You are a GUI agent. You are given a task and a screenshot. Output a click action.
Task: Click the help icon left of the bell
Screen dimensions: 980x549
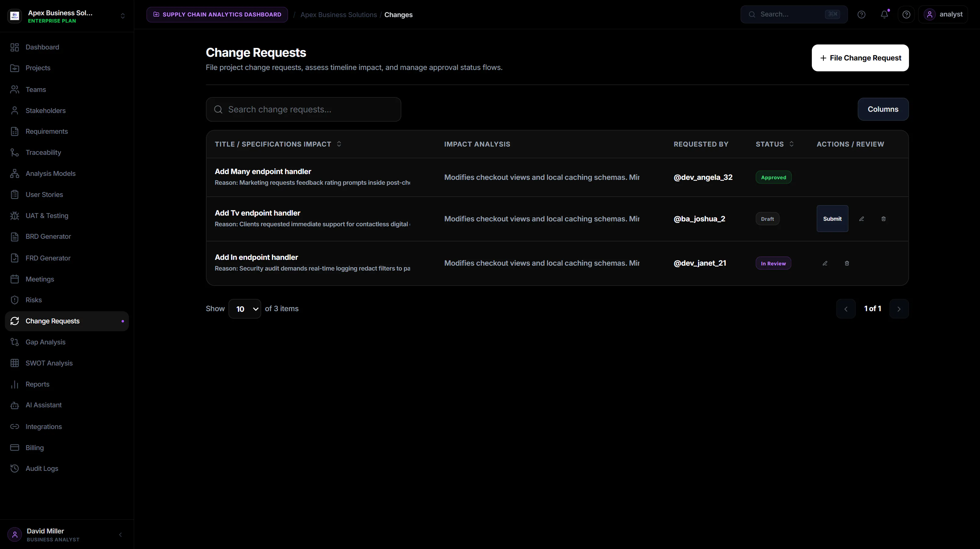coord(861,14)
